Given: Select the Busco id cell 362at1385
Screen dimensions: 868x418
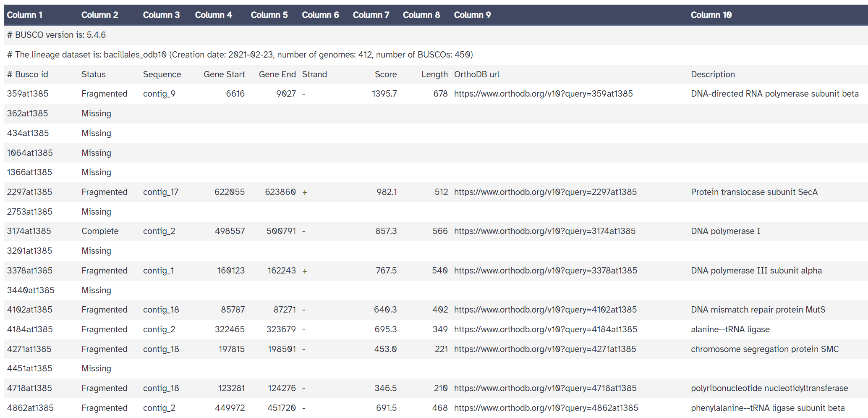Looking at the screenshot, I should click(x=28, y=113).
